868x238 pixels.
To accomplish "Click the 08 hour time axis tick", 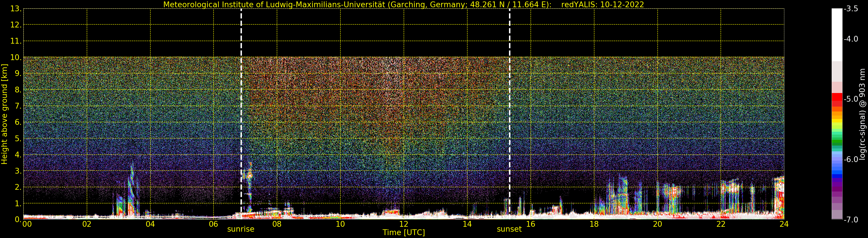I will (x=277, y=224).
